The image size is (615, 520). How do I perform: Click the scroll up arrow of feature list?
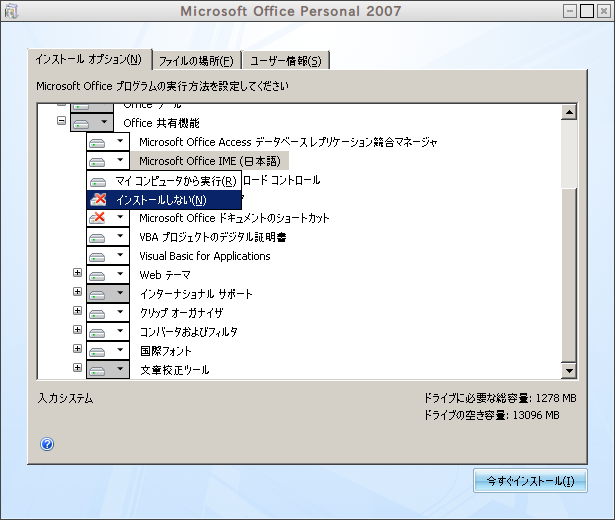pyautogui.click(x=569, y=113)
